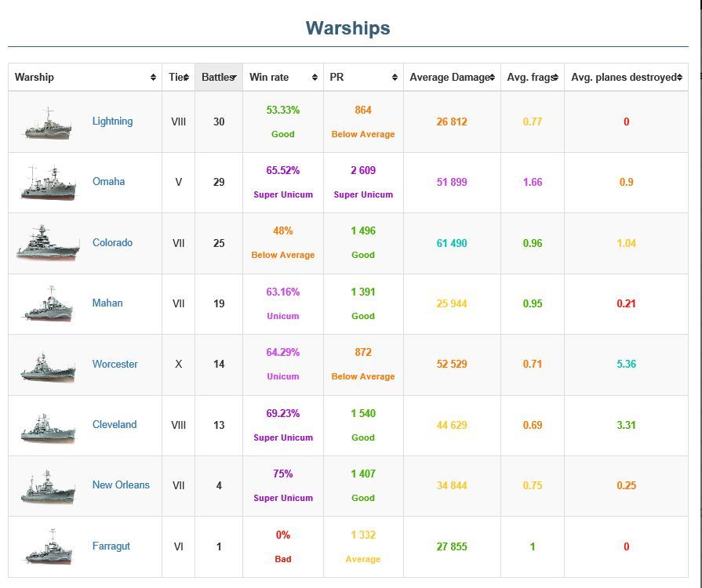The image size is (702, 588).
Task: Sort by Average Damage column
Action: (452, 77)
